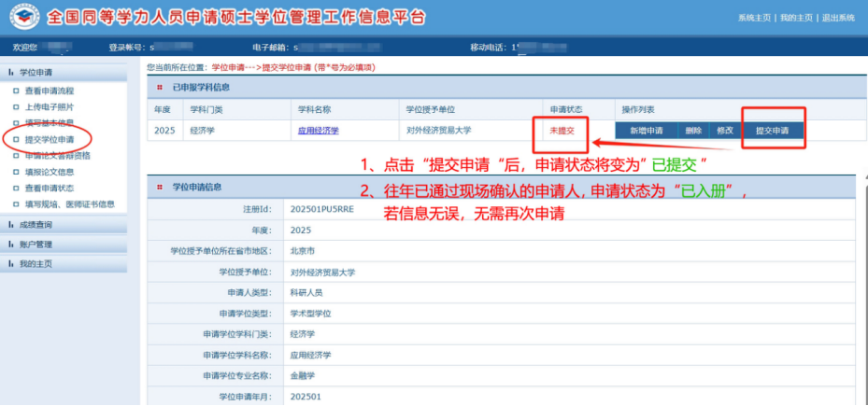
Task: Click square bullet icon beside 上传电子照片
Action: click(16, 106)
